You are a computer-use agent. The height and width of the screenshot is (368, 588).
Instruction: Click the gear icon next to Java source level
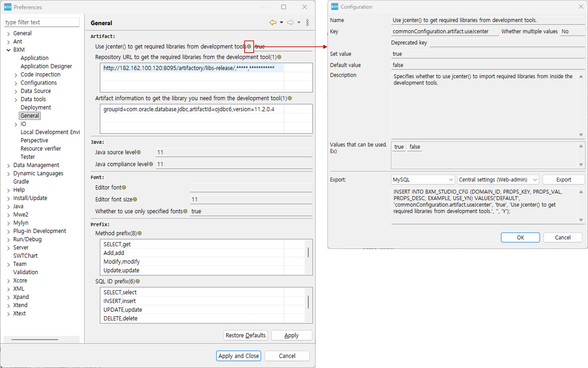tap(138, 152)
